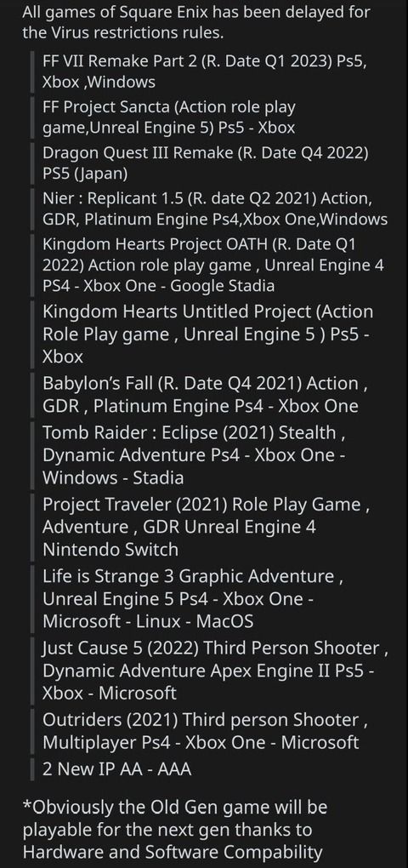This screenshot has width=408, height=868.
Task: Click the 'Hardware and Software Compability' text
Action: 173,851
